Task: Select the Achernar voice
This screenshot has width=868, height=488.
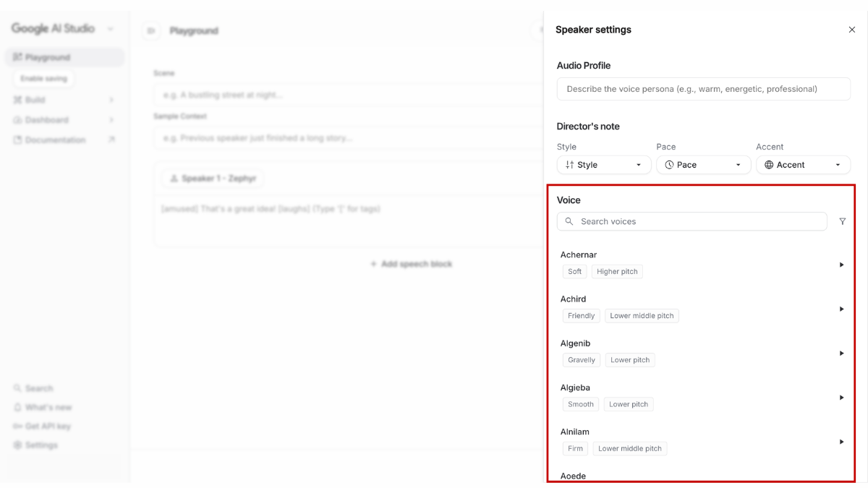Action: click(579, 254)
